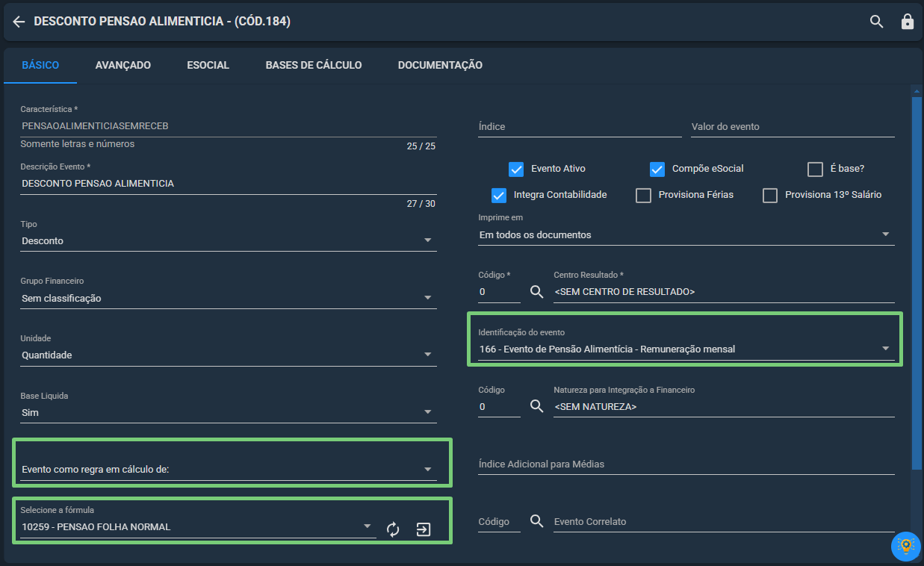Search Evento Correlato with magnifier icon
The width and height of the screenshot is (924, 566).
point(536,521)
